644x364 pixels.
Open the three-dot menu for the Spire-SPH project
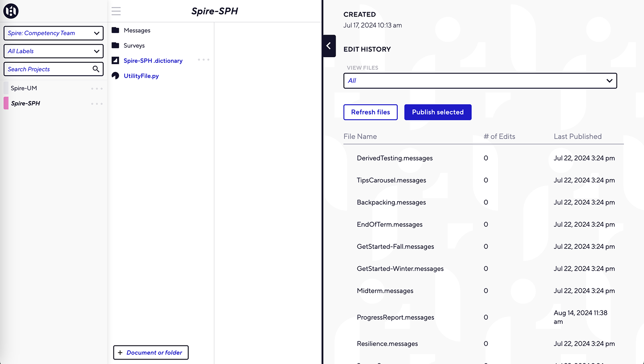coord(97,104)
